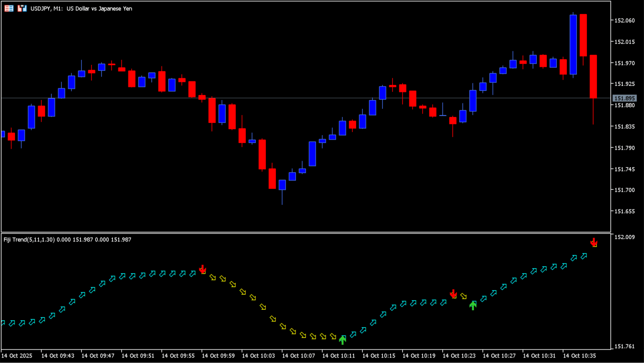Select the Fiji Trend(5,11,1.30) indicator label
Viewport: 644px width, 363px height.
pos(29,239)
